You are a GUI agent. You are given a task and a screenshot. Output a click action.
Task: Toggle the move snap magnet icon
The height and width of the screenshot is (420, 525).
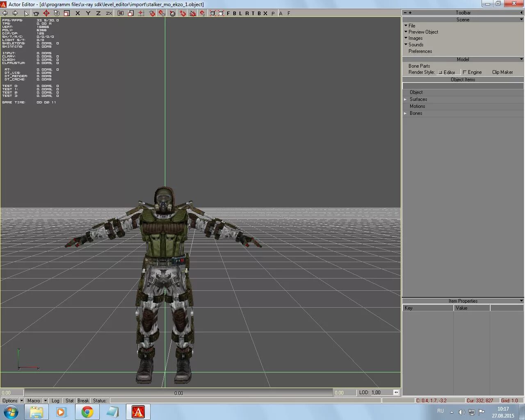[x=203, y=13]
